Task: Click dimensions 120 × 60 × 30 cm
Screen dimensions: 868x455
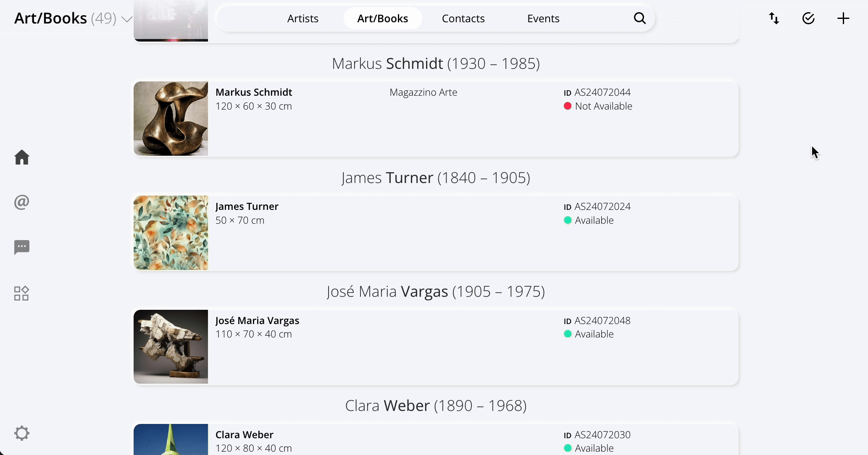Action: (x=254, y=106)
